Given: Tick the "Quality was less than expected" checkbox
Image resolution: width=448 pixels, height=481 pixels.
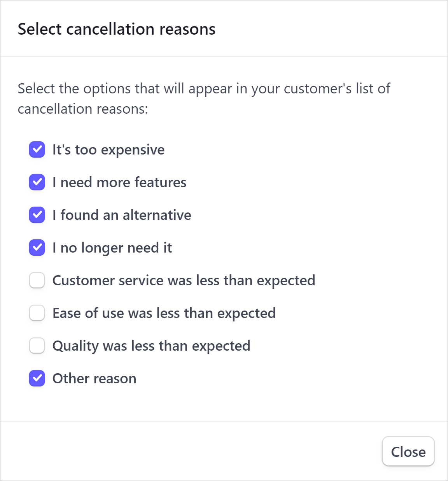Looking at the screenshot, I should point(37,346).
